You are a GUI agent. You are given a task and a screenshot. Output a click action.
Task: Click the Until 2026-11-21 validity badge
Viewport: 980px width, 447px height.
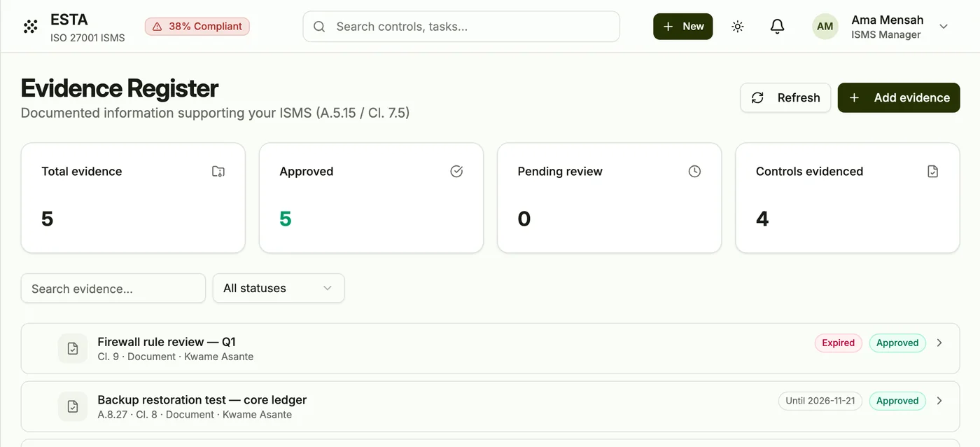pyautogui.click(x=820, y=401)
